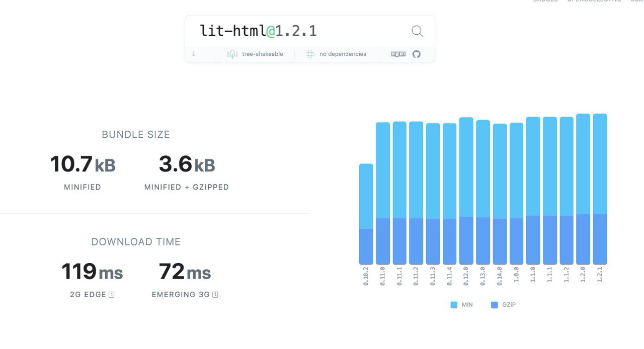
Task: Click the MIN legend color swatch
Action: (x=454, y=305)
